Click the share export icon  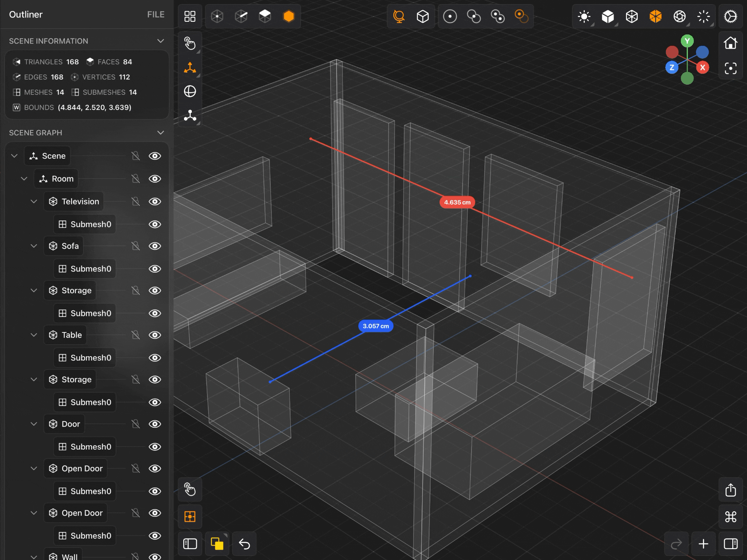(x=730, y=490)
